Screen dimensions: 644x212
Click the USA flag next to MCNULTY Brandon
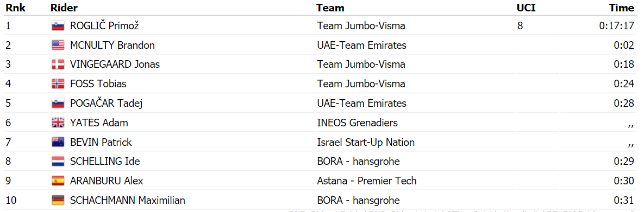coord(58,46)
